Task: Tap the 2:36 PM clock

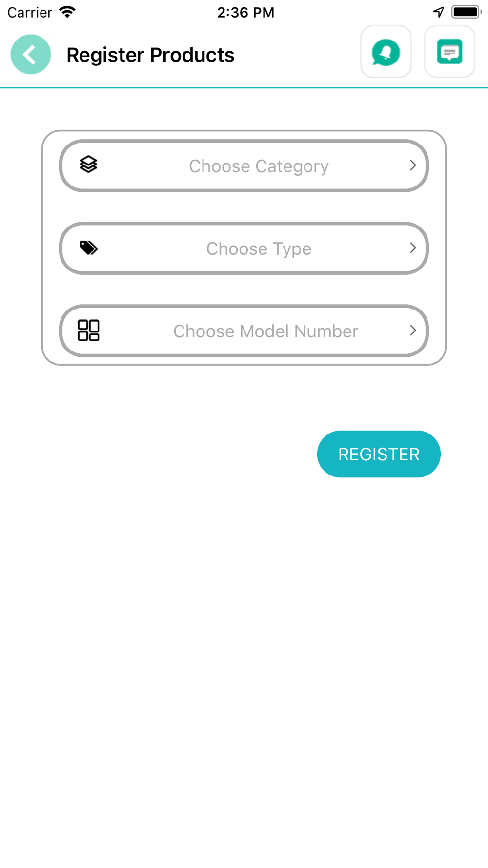Action: click(x=245, y=12)
